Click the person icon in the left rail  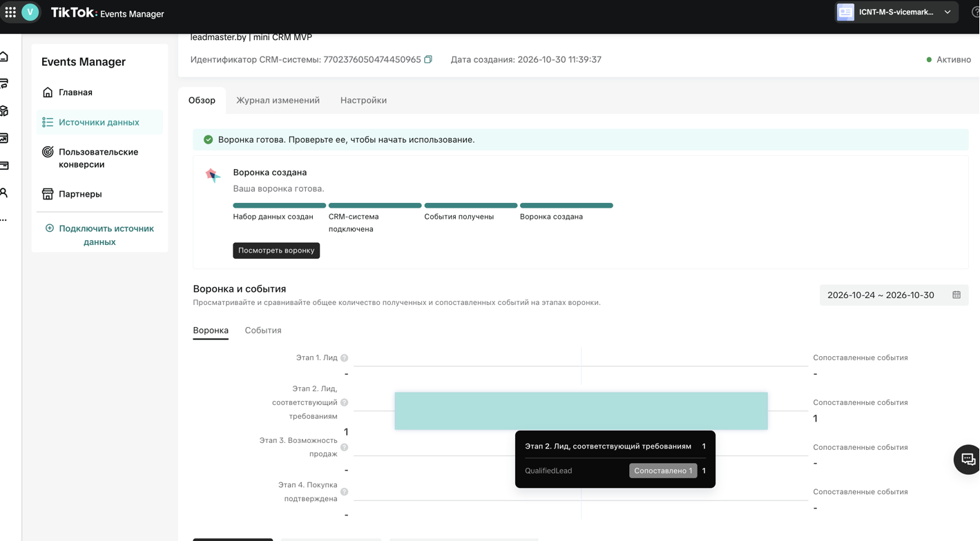point(4,193)
